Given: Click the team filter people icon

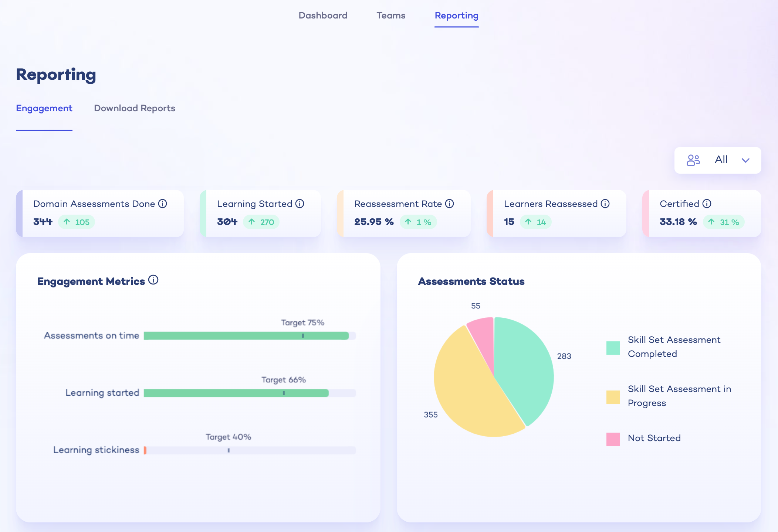Looking at the screenshot, I should (x=693, y=160).
